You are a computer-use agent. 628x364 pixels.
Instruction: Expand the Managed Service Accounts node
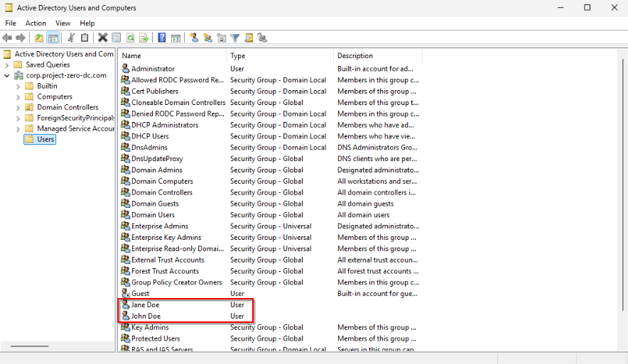18,129
